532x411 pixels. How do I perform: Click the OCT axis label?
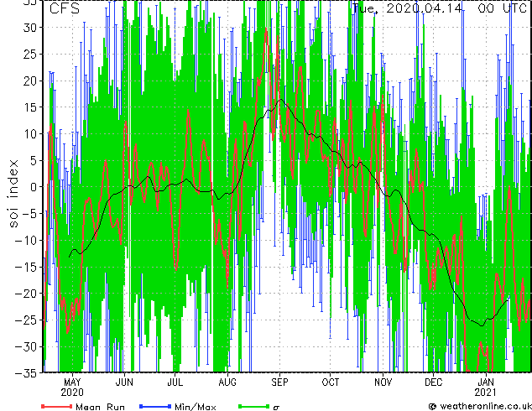coord(330,382)
